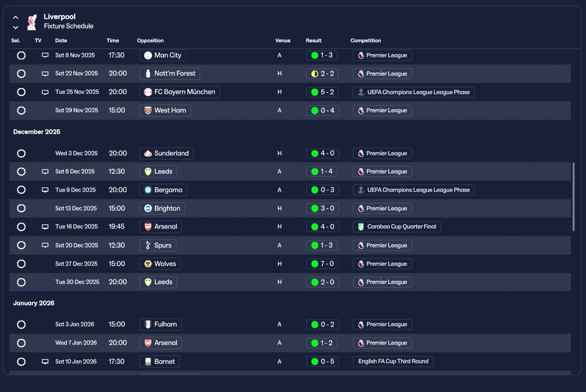586x392 pixels.
Task: Click the 12:30 time on Spurs row
Action: [x=117, y=245]
